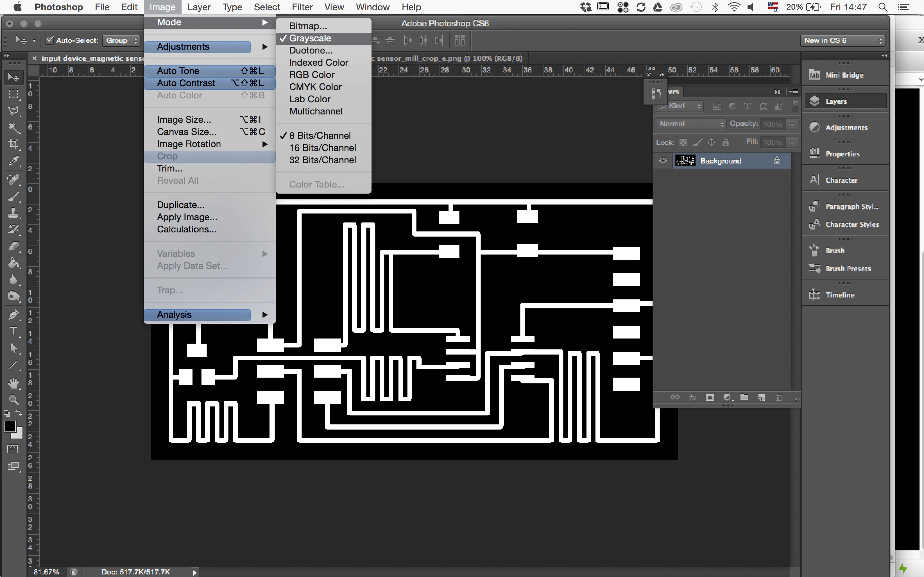924x577 pixels.
Task: Pick the Horizontal Type tool
Action: (13, 331)
